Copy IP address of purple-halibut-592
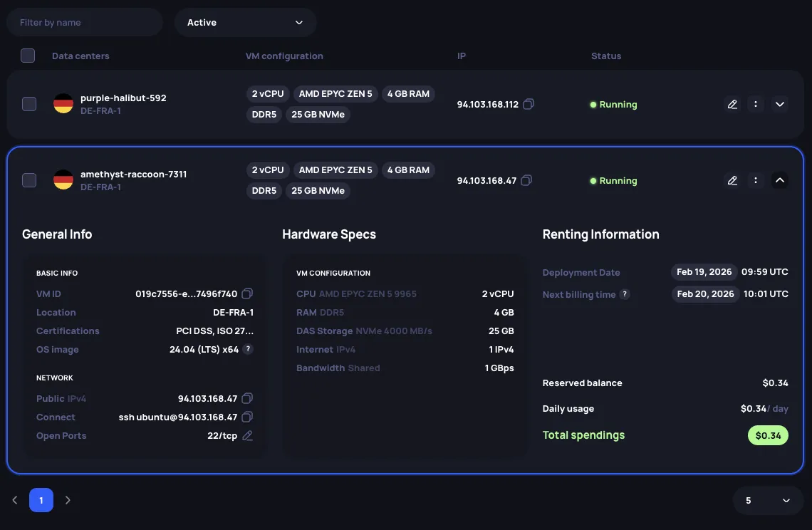The height and width of the screenshot is (530, 812). pyautogui.click(x=528, y=104)
